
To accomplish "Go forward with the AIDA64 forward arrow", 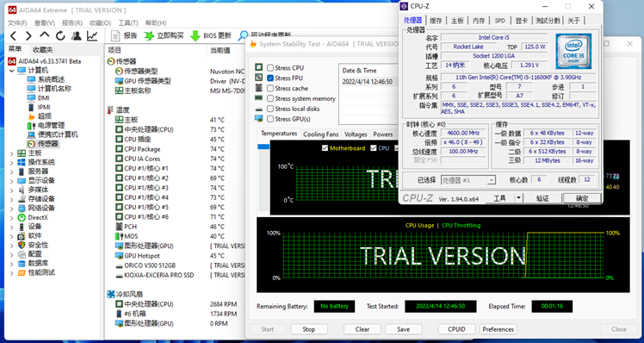I will 28,36.
